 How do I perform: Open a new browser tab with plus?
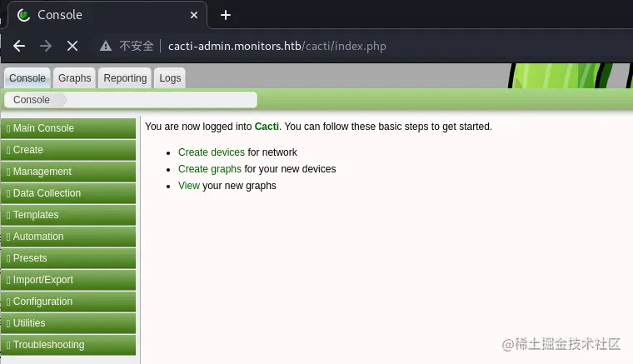click(226, 15)
